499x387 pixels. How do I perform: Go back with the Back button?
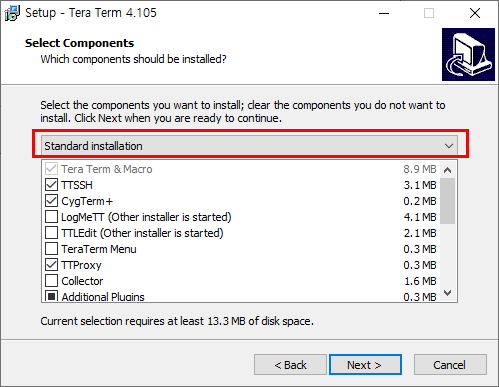(x=290, y=365)
